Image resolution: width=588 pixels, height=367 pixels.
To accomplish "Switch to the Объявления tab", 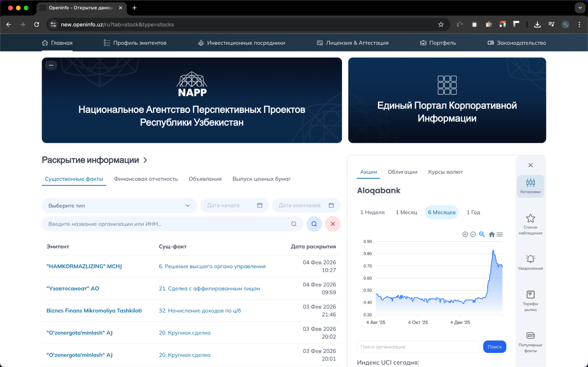I will tap(205, 179).
